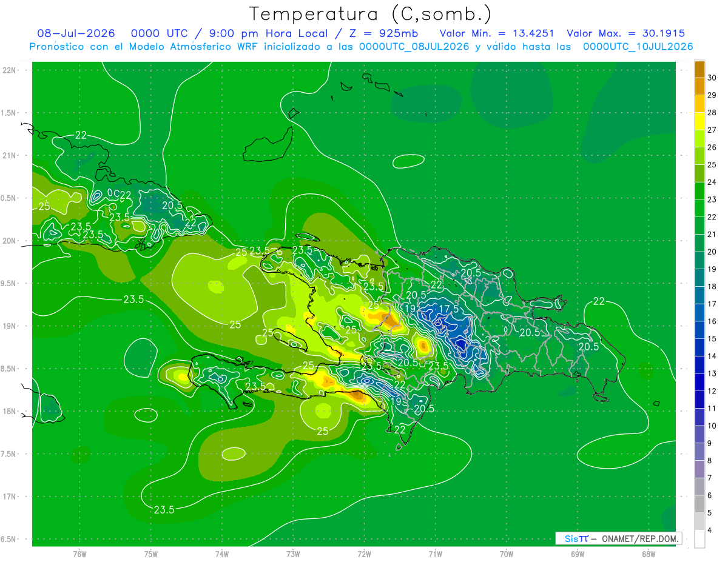Click the "19N" latitude axis label
Screen dimensions: 728x562
tap(10, 326)
